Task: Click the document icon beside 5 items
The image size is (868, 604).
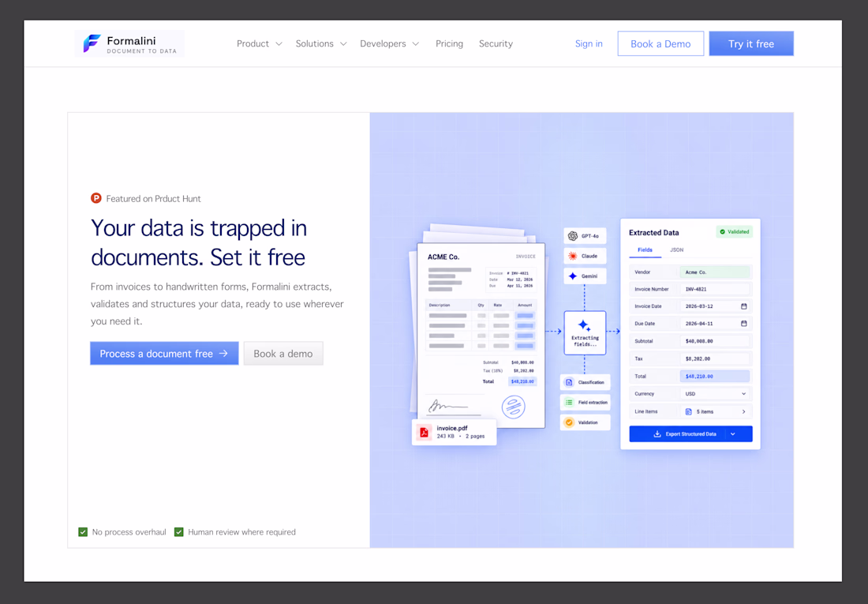Action: [689, 411]
